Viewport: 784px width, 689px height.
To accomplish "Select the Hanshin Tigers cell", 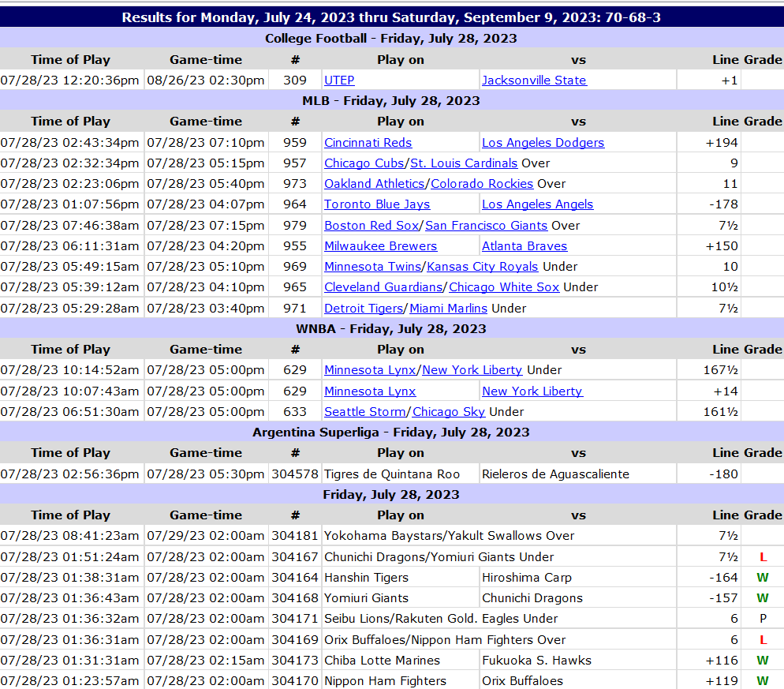I will (x=401, y=578).
